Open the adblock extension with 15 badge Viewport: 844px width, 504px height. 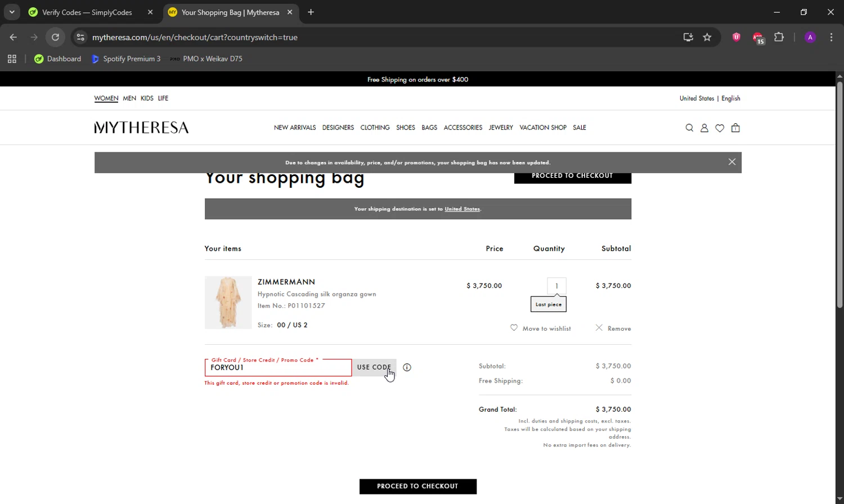pos(758,38)
